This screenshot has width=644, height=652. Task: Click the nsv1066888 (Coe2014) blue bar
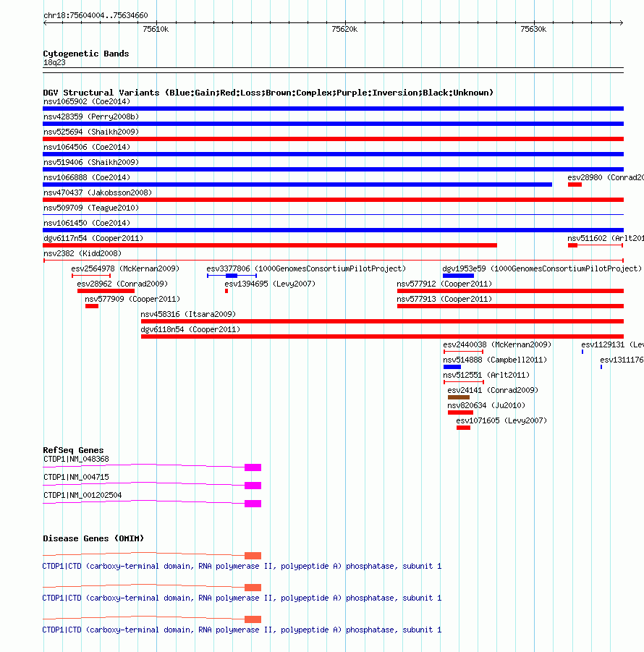297,185
